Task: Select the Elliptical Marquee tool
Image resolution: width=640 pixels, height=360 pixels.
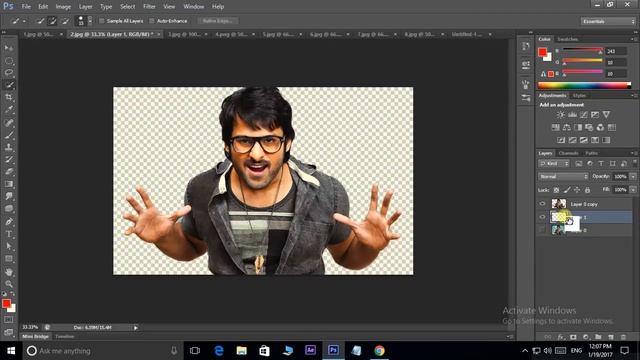Action: click(9, 61)
